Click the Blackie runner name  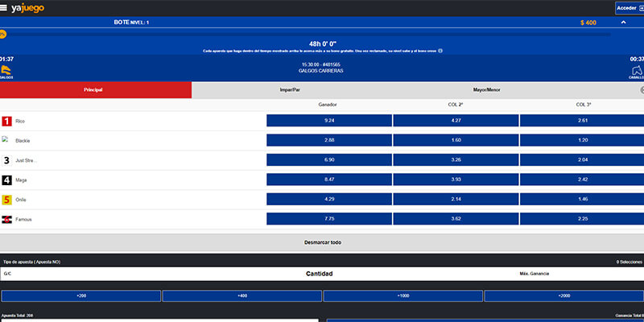click(23, 141)
